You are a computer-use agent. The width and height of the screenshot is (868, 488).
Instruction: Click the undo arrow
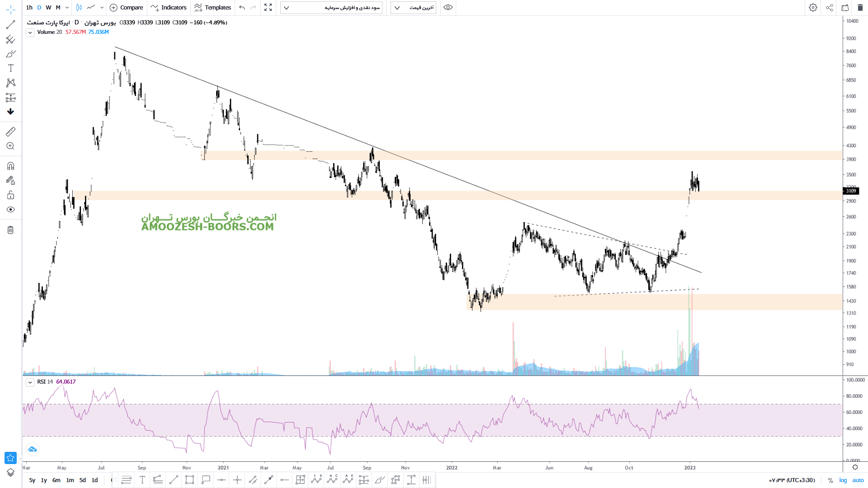(x=242, y=8)
